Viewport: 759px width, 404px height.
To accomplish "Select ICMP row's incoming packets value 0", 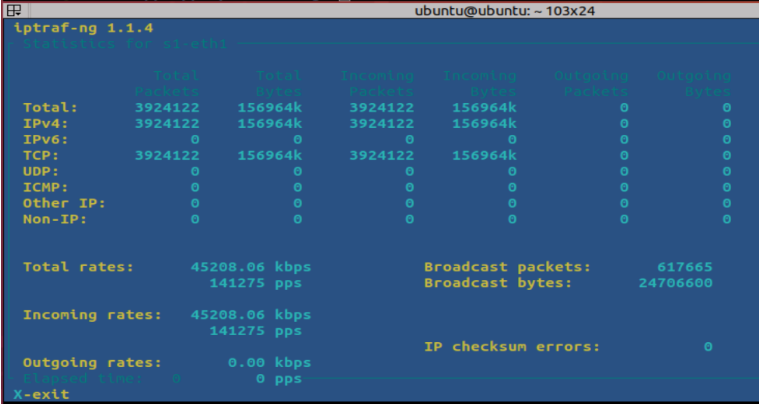I will 410,187.
